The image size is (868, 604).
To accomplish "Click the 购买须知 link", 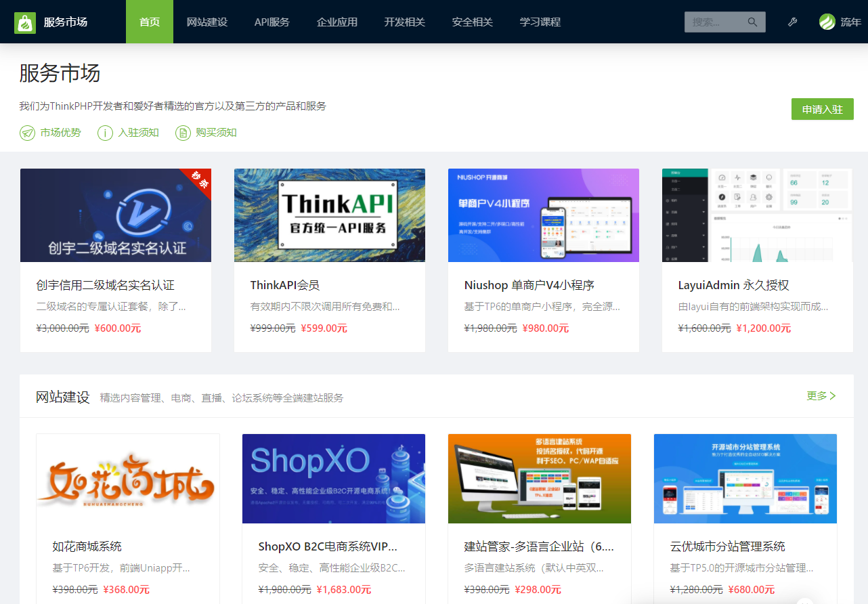I will point(216,133).
